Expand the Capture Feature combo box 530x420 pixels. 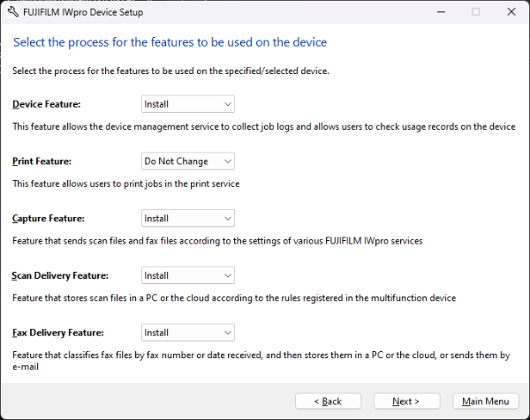point(188,218)
